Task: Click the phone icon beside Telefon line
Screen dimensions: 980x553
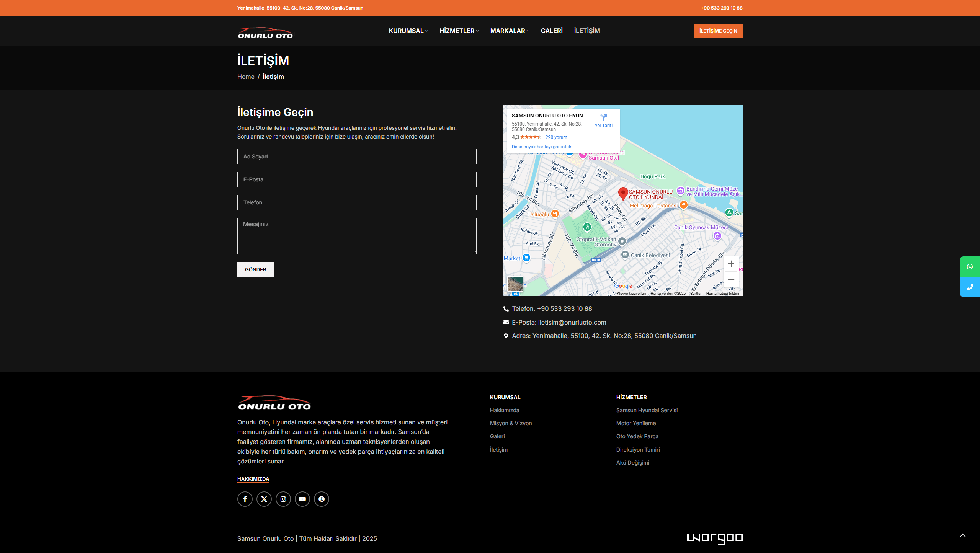Action: point(506,309)
